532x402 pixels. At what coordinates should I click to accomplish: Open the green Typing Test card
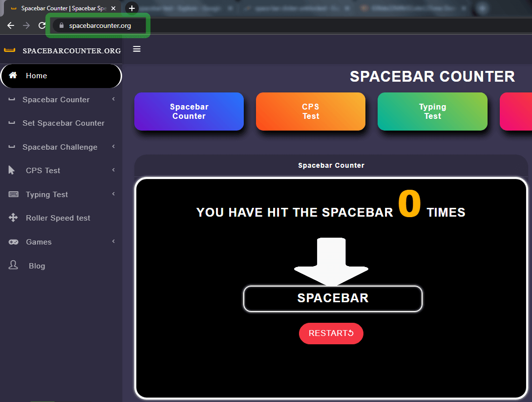(432, 112)
